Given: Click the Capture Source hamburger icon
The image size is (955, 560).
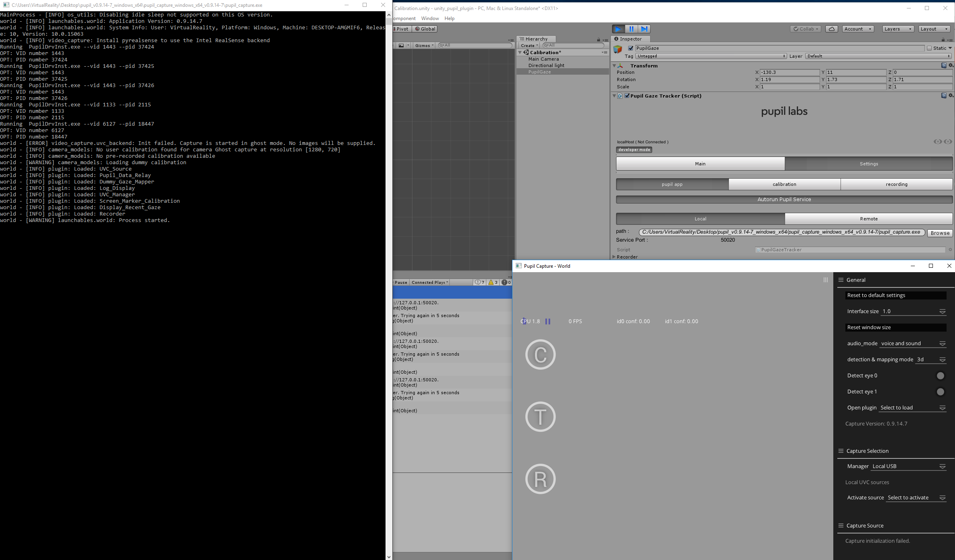Looking at the screenshot, I should [841, 525].
